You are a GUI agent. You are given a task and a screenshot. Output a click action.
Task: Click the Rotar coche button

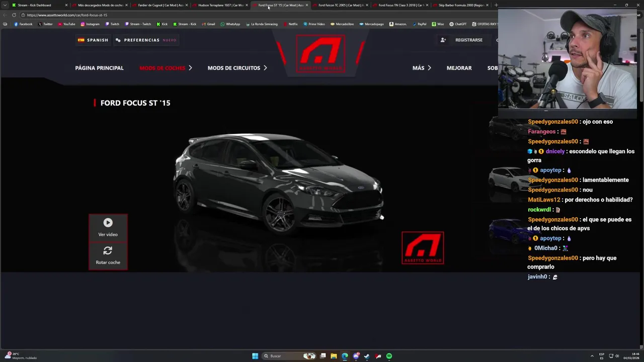(108, 255)
